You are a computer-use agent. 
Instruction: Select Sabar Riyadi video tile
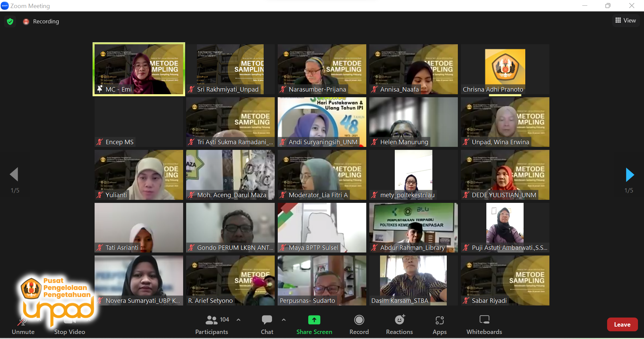coord(505,280)
